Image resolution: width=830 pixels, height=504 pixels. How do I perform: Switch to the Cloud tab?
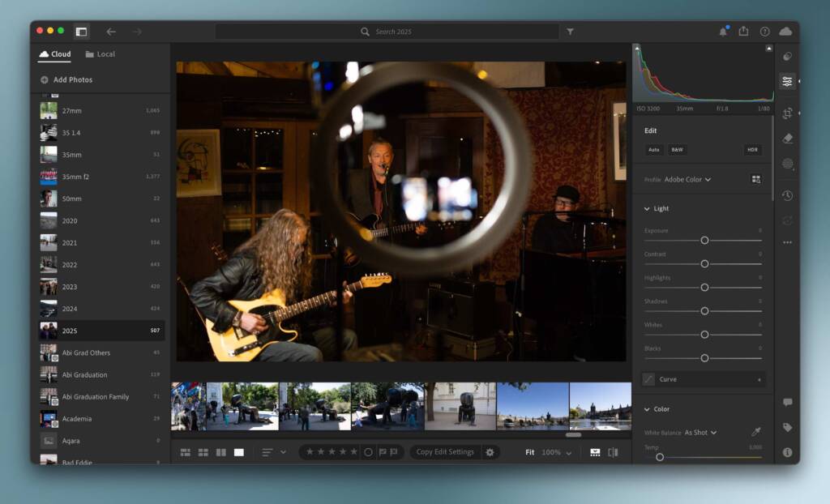[x=55, y=54]
